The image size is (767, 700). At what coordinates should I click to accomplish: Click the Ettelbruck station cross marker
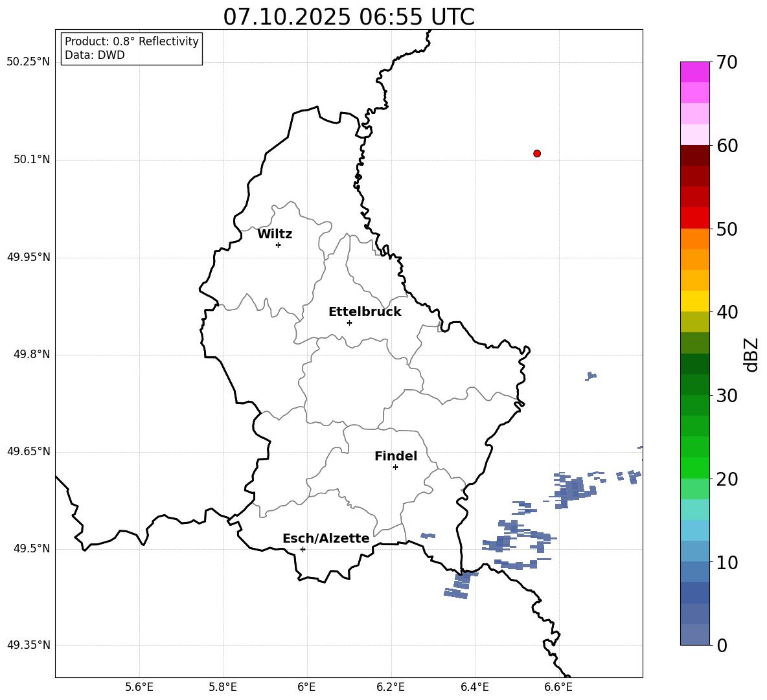pos(349,322)
